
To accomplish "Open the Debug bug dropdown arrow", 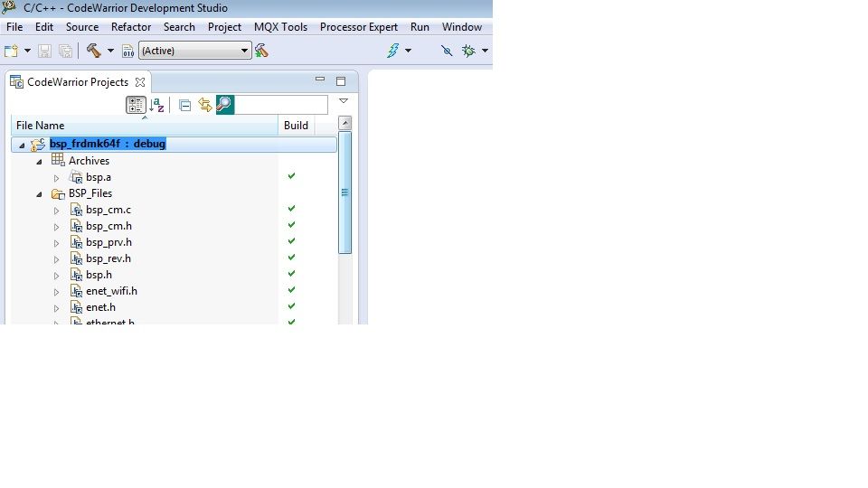I will pyautogui.click(x=485, y=51).
